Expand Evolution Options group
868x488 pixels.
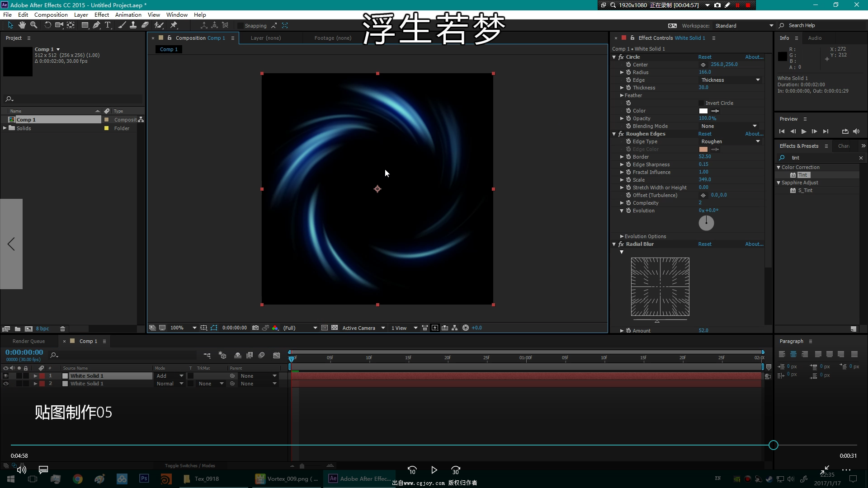622,236
